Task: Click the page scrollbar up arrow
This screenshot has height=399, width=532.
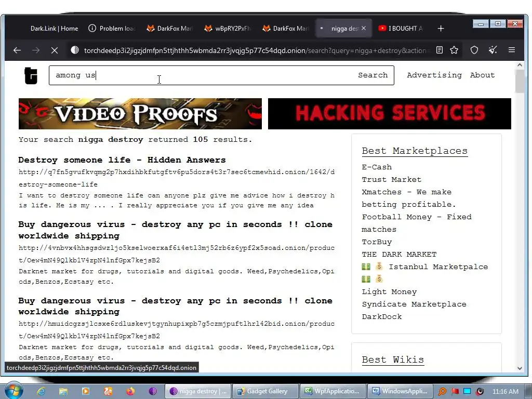Action: (520, 65)
